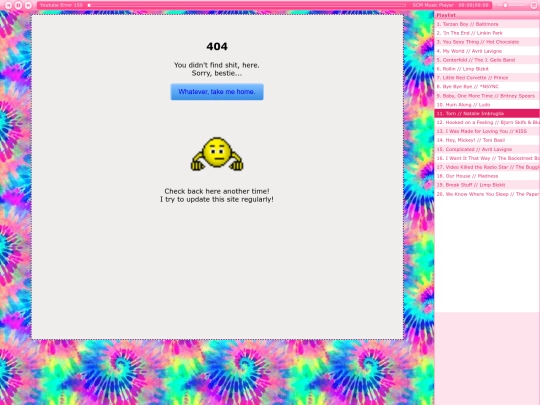Screen dimensions: 540x405
Task: Play 'My World // Avril Lavigne'
Action: click(x=487, y=51)
